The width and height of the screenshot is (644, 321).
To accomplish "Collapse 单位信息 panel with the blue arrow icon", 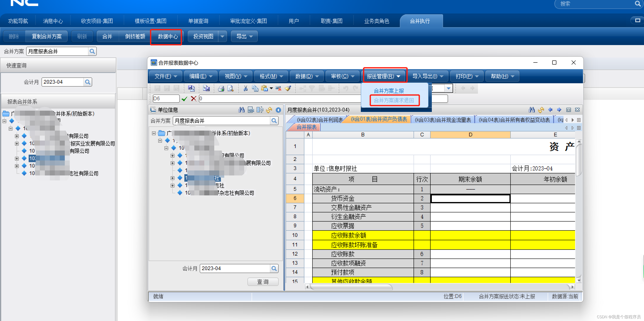I will coord(278,110).
